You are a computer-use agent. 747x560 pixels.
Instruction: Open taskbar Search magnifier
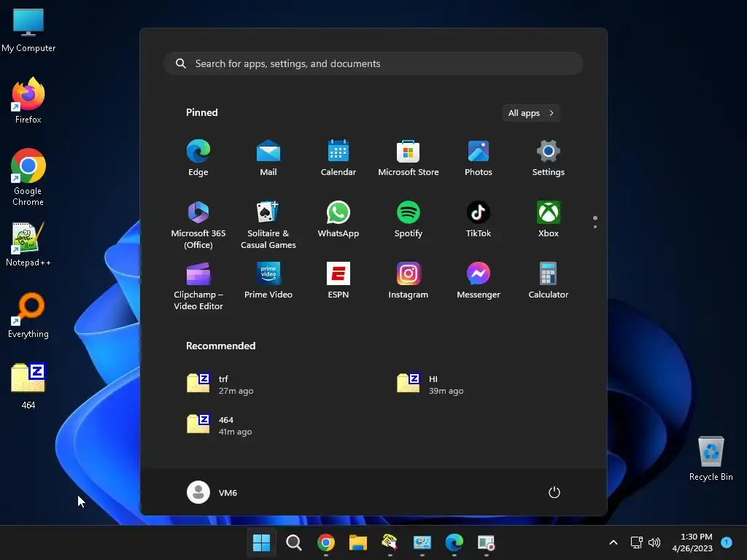click(293, 542)
